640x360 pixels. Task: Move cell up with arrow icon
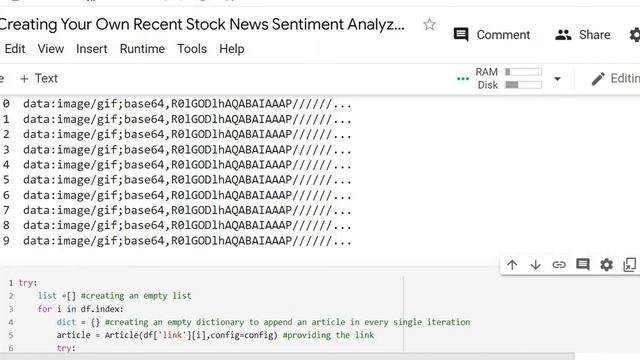[512, 265]
